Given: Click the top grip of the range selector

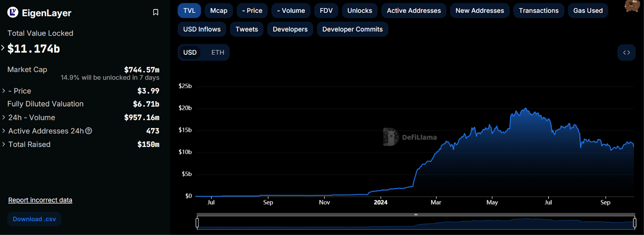Looking at the screenshot, I should [x=416, y=214].
